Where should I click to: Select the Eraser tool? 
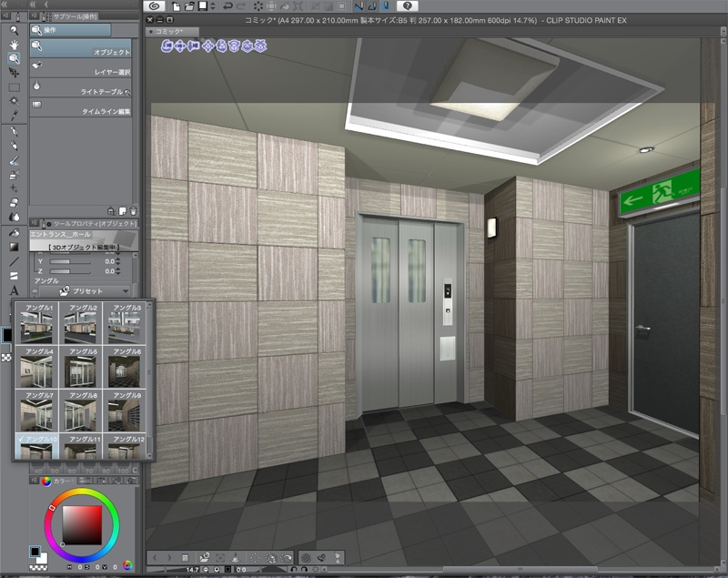(x=15, y=202)
